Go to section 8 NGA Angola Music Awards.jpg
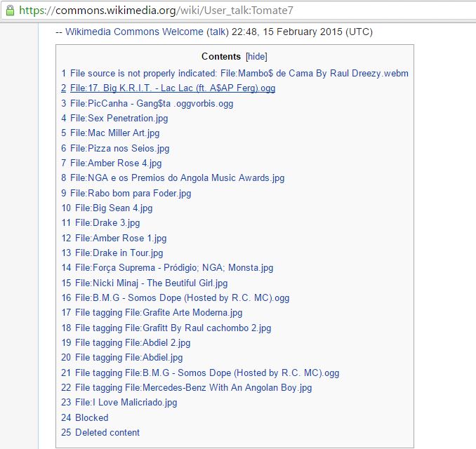Viewport: 476px width, 449px height. pyautogui.click(x=173, y=178)
